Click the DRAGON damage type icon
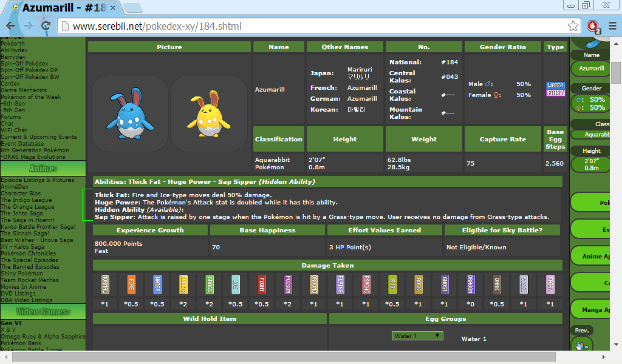The height and width of the screenshot is (364, 622). pyautogui.click(x=471, y=284)
